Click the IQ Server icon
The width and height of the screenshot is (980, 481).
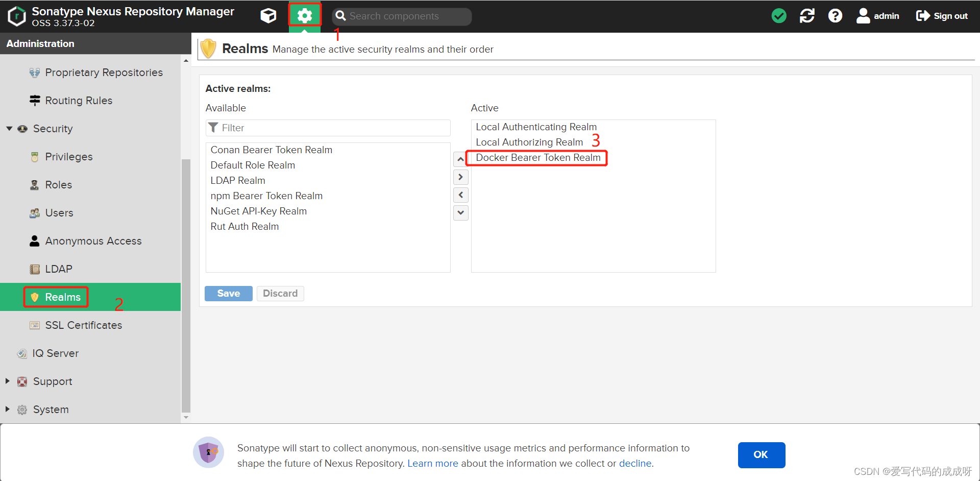(22, 353)
